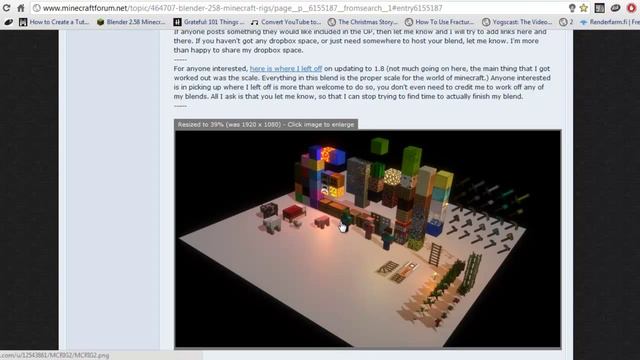Open the bookmark labeled '2'
The image size is (640, 360).
(x=566, y=22)
